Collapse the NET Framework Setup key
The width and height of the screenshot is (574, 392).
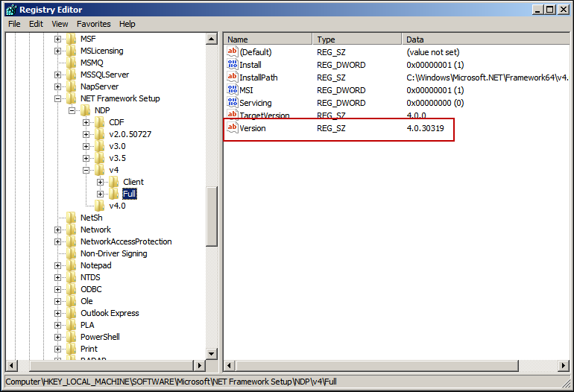coord(57,98)
